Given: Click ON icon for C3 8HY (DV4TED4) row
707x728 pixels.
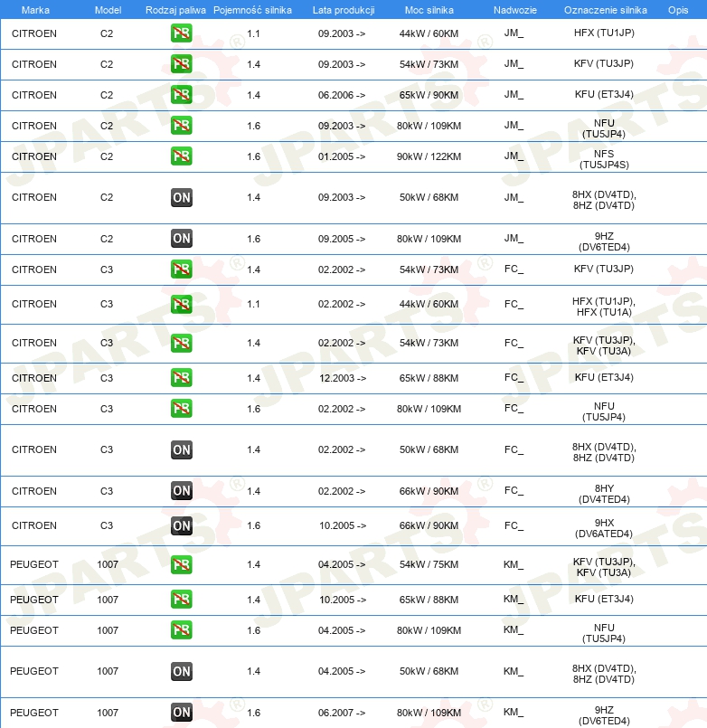Looking at the screenshot, I should pos(181,491).
